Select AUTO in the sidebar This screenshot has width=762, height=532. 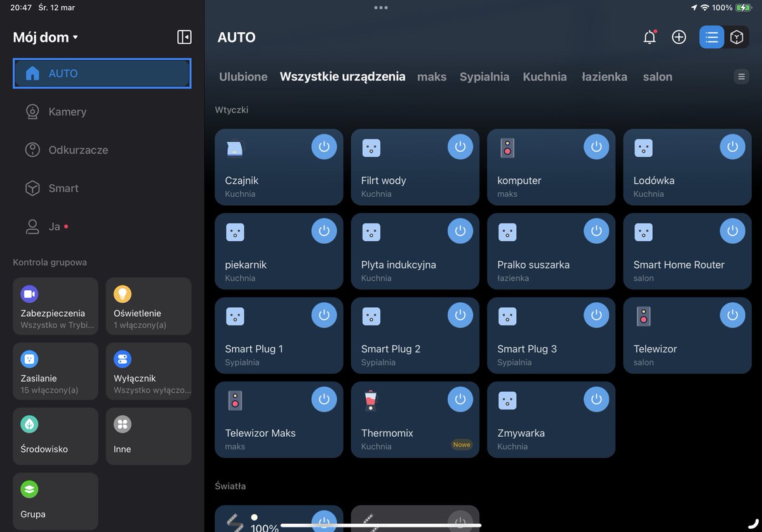(x=102, y=74)
